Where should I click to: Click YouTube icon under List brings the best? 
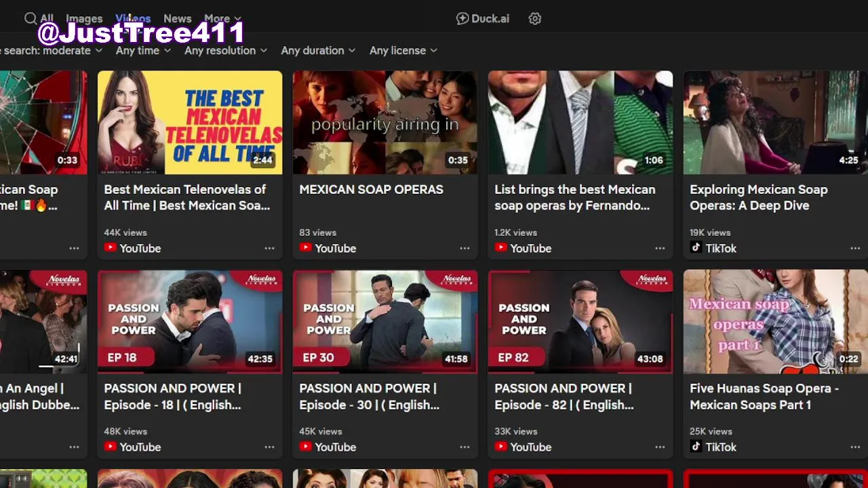pos(501,248)
